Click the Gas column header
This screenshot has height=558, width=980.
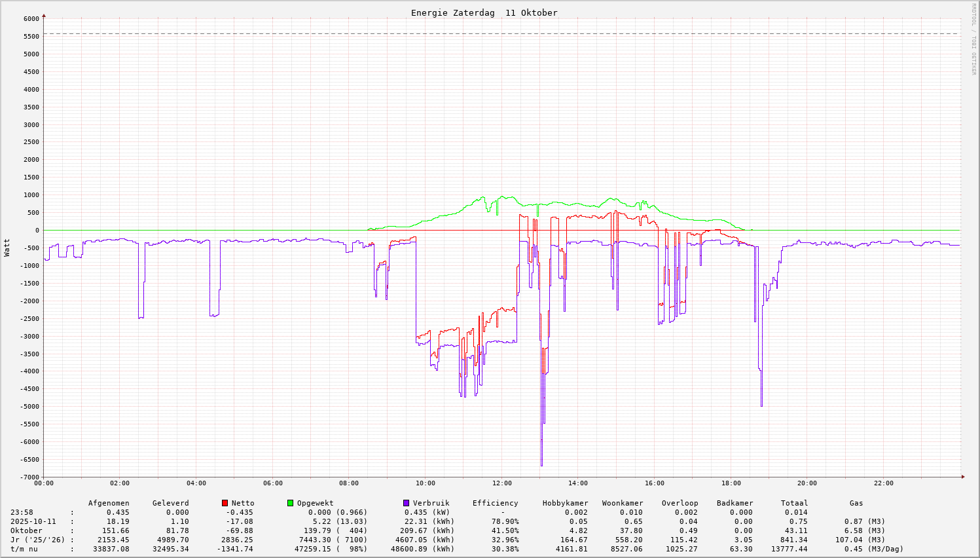(856, 503)
